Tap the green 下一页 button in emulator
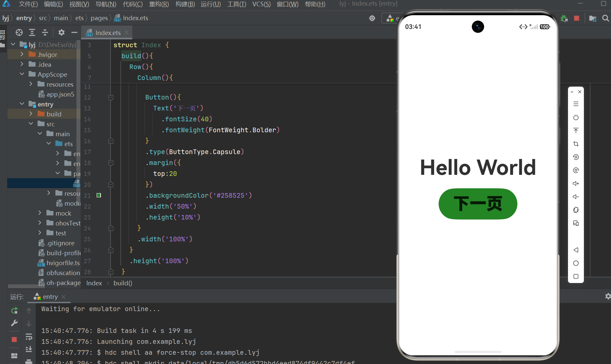 click(478, 204)
